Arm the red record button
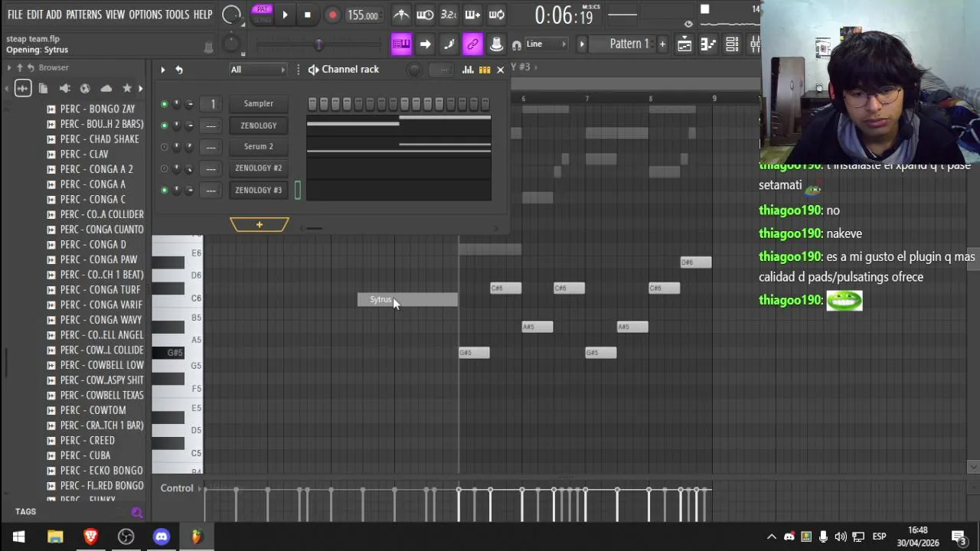 (332, 15)
